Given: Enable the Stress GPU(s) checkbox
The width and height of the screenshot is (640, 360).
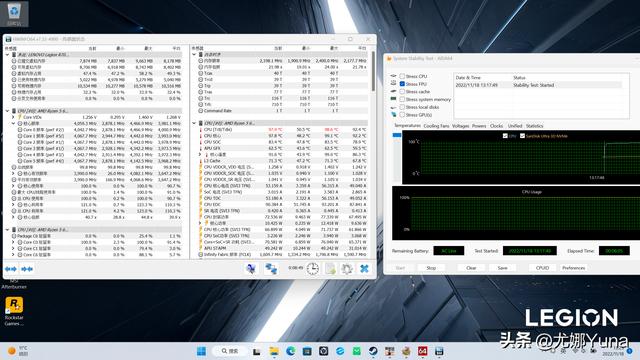Looking at the screenshot, I should tap(402, 115).
